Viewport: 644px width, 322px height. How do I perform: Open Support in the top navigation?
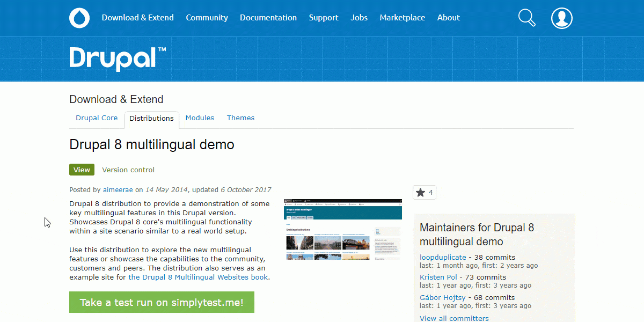pos(324,18)
